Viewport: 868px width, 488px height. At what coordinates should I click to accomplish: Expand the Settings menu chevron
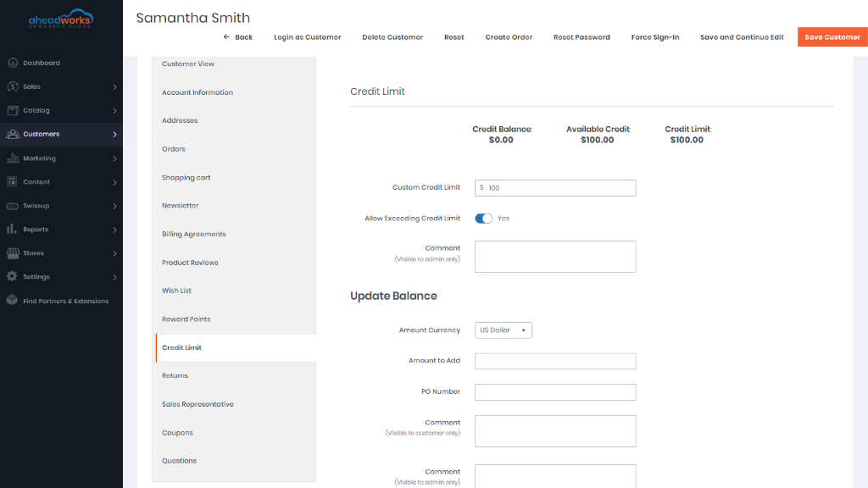pyautogui.click(x=114, y=277)
